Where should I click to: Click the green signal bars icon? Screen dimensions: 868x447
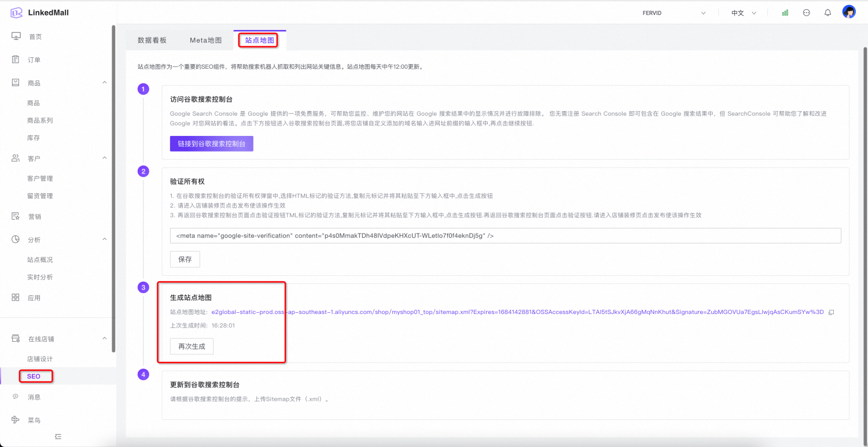(x=785, y=13)
